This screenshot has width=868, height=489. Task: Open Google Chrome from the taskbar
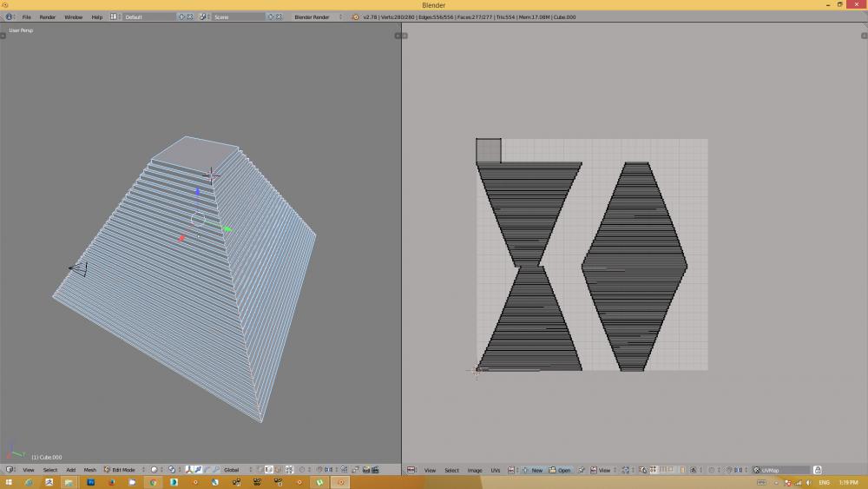pyautogui.click(x=153, y=482)
